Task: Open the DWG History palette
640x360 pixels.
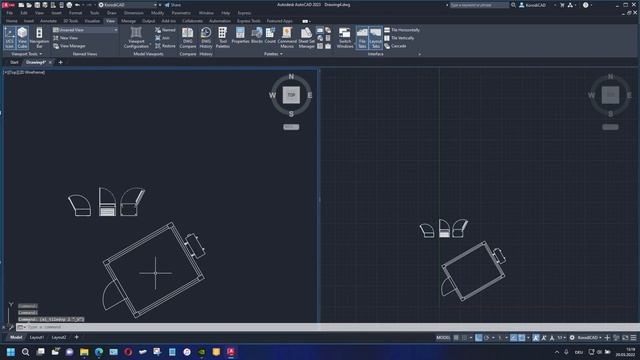Action: click(x=206, y=38)
